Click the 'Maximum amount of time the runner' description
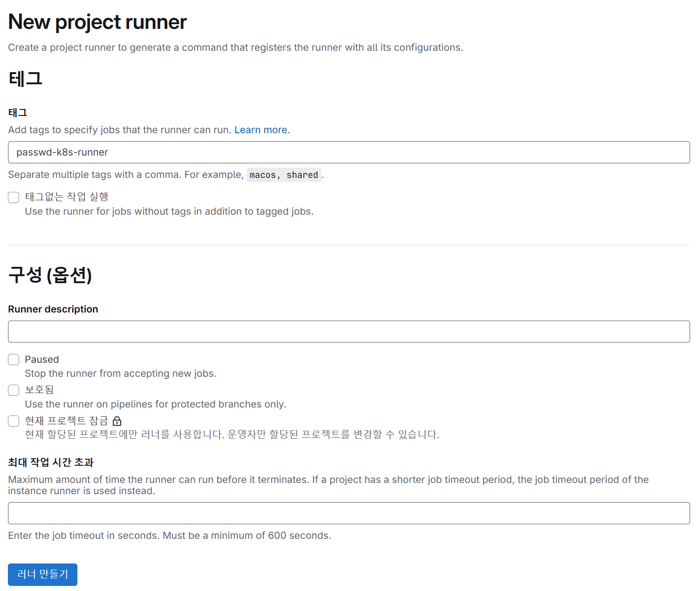The width and height of the screenshot is (700, 591). 329,485
